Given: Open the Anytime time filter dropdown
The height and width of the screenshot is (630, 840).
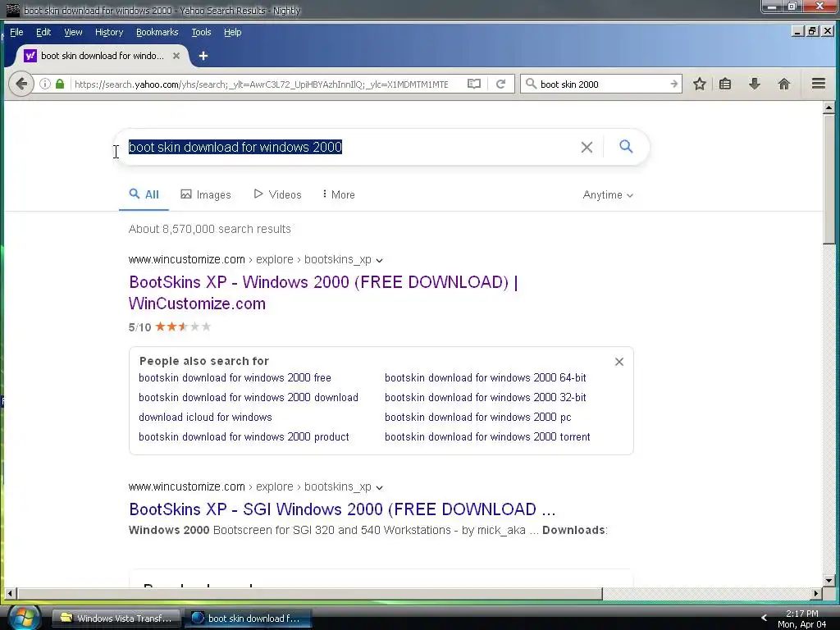Looking at the screenshot, I should (608, 195).
